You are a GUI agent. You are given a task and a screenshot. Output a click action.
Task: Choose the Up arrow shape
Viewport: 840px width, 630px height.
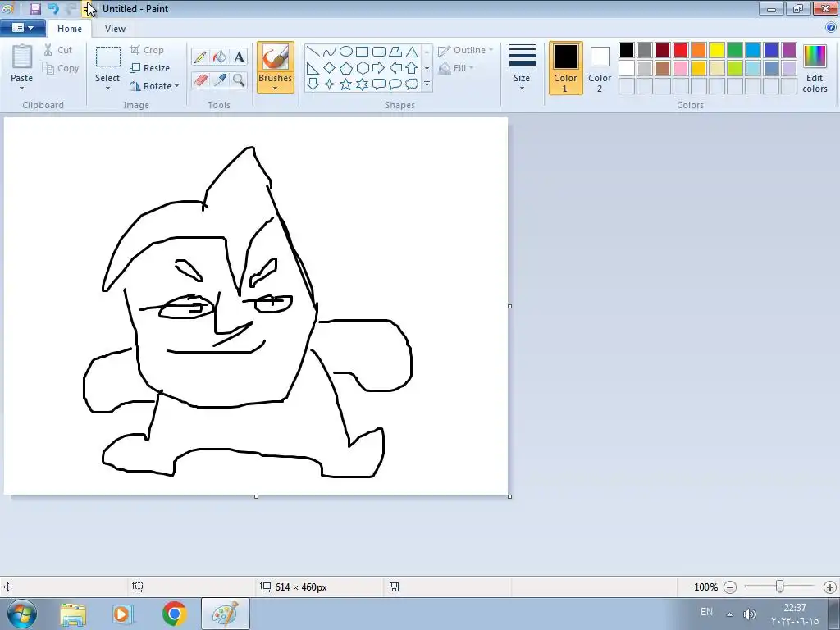(412, 68)
